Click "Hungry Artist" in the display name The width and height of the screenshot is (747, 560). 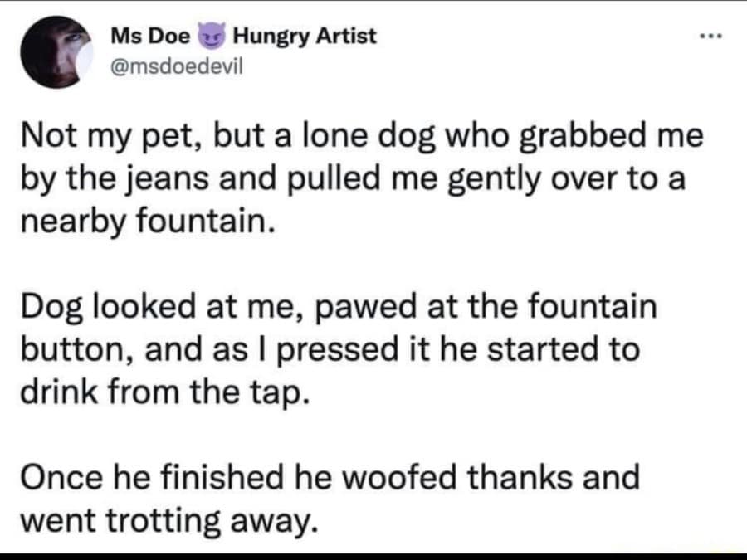click(x=305, y=37)
